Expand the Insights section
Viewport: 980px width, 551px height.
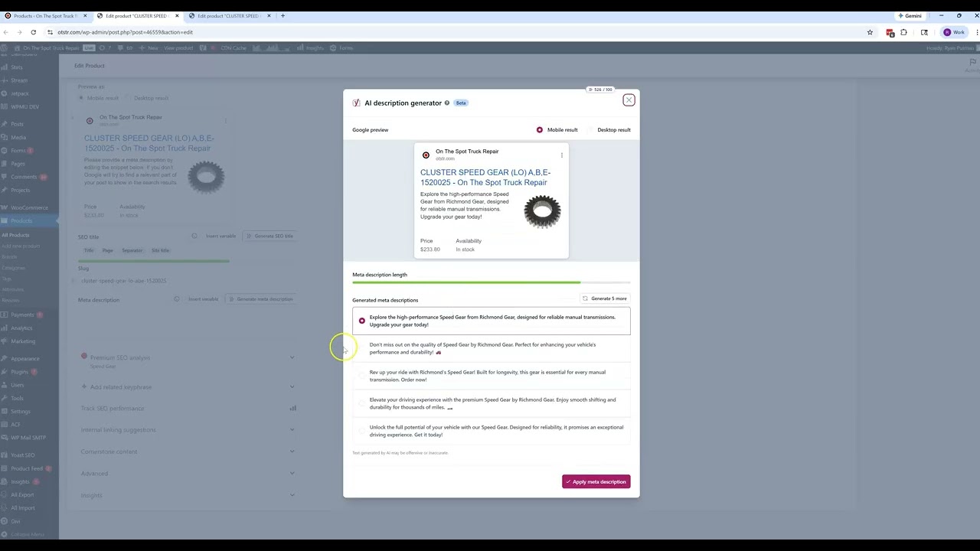coord(187,495)
